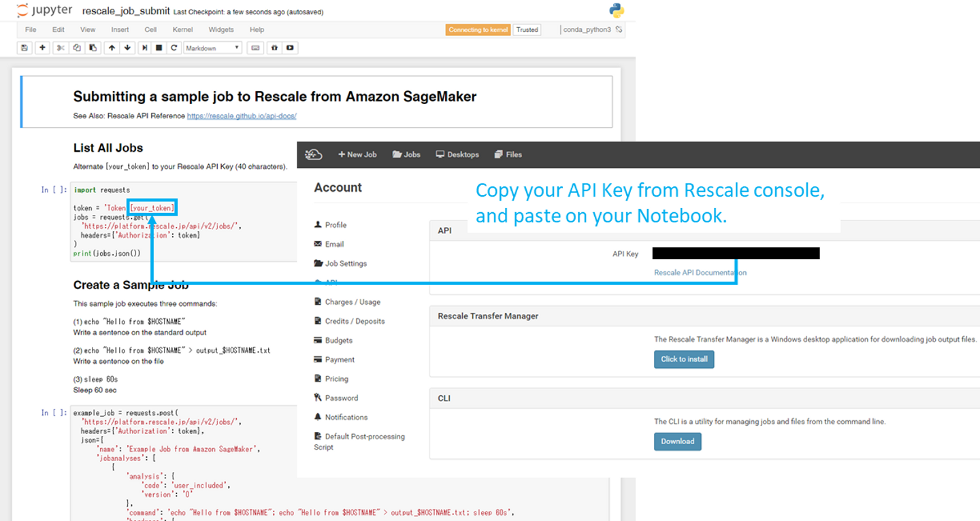Open the Edit menu in Jupyter
The width and height of the screenshot is (980, 521).
click(59, 30)
